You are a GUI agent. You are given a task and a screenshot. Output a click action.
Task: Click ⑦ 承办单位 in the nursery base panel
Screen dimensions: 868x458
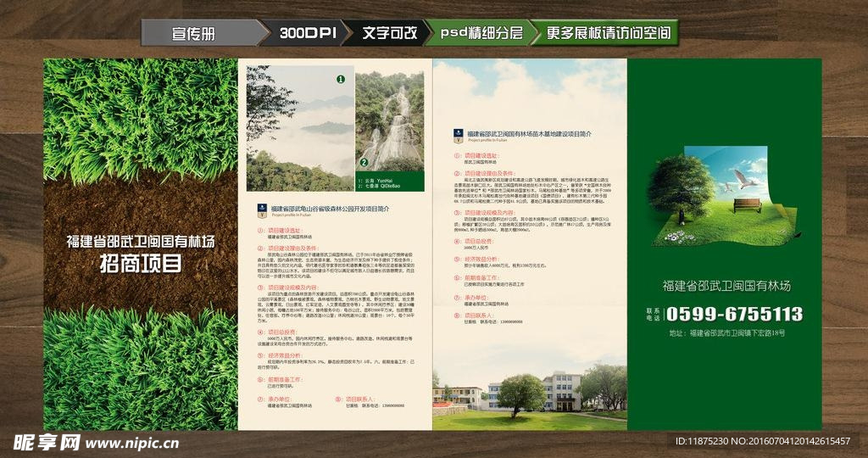471,298
